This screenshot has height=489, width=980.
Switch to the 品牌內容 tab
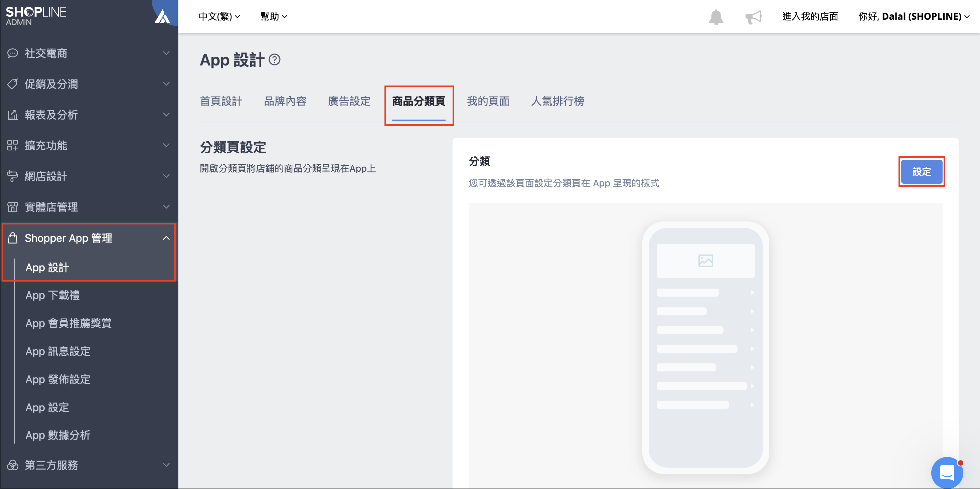(x=285, y=101)
